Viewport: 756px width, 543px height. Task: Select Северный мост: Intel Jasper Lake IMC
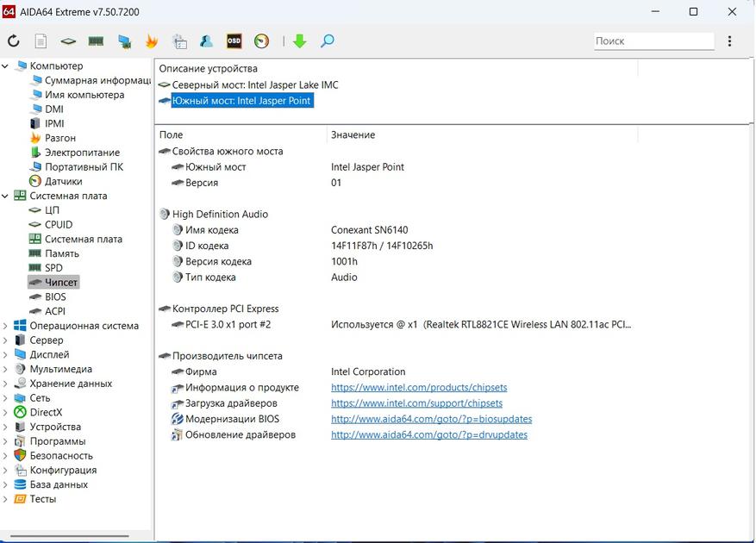254,85
